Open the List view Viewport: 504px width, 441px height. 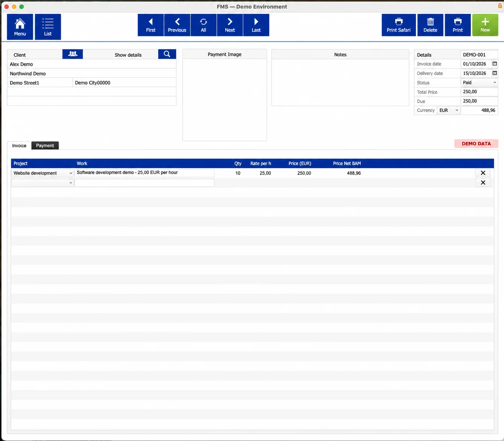48,27
